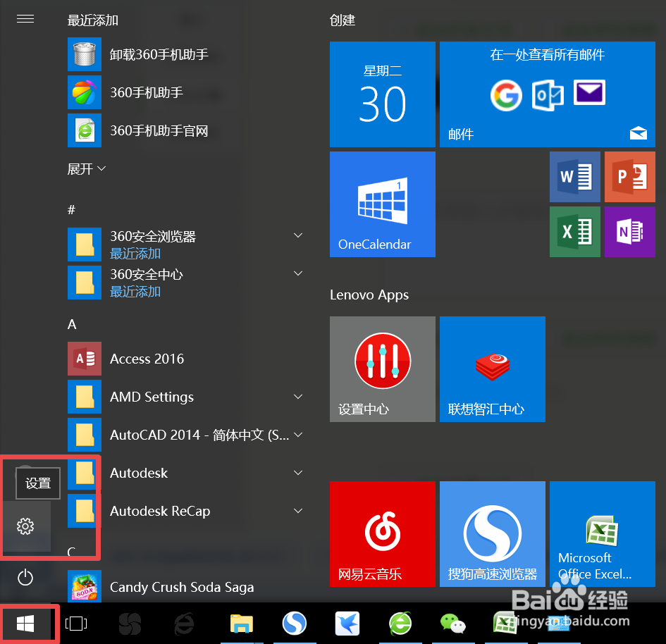The height and width of the screenshot is (644, 666).
Task: Launch Candy Crush Soda Saga
Action: click(x=187, y=586)
